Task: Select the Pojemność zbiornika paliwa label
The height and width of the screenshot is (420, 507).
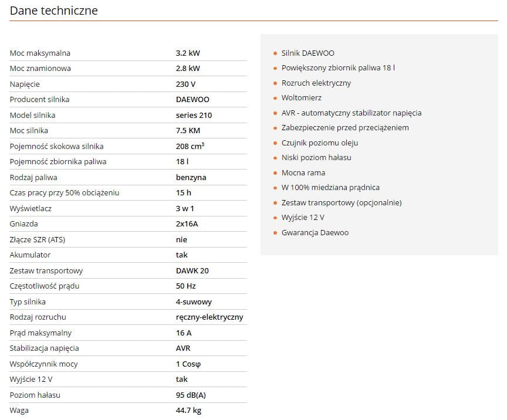Action: 58,162
